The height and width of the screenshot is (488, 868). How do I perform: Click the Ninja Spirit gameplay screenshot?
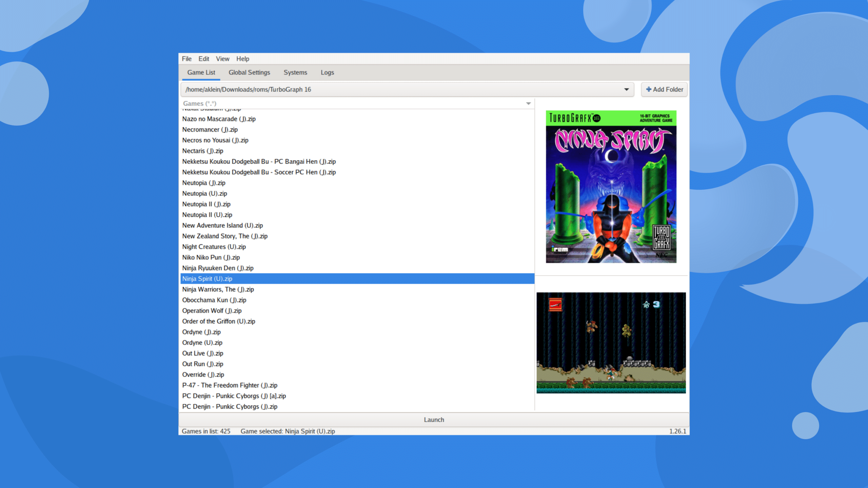pyautogui.click(x=611, y=343)
